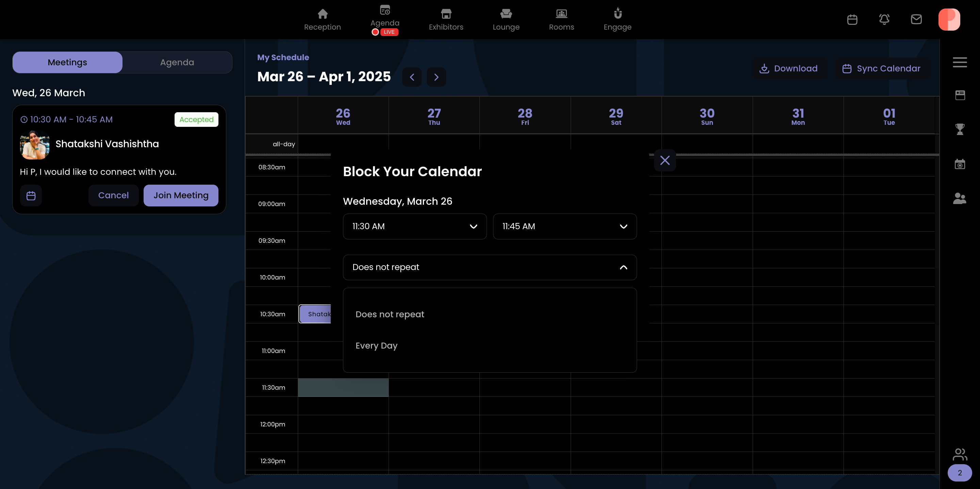
Task: Click the top bar calendar icon
Action: pyautogui.click(x=852, y=19)
